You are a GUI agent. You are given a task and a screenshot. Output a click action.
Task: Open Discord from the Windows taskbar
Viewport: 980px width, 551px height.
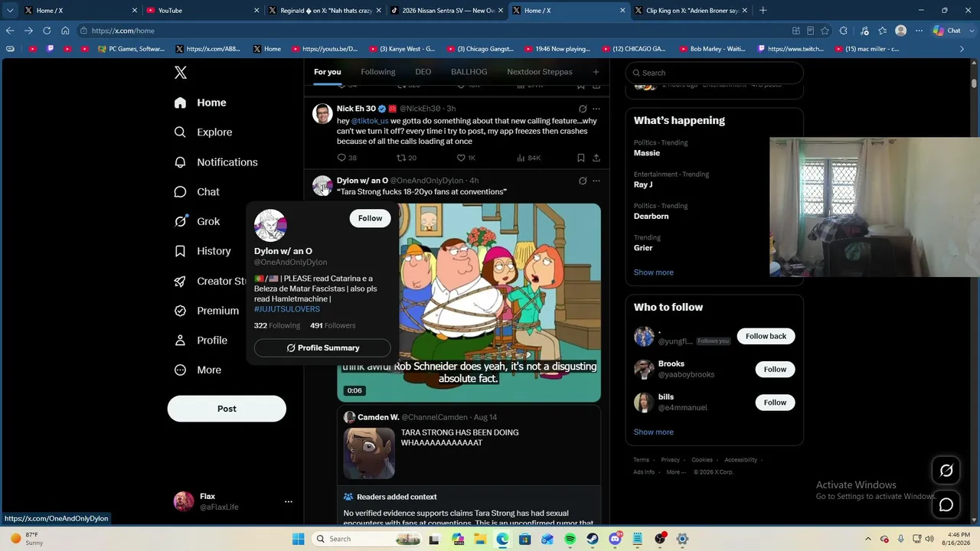615,539
